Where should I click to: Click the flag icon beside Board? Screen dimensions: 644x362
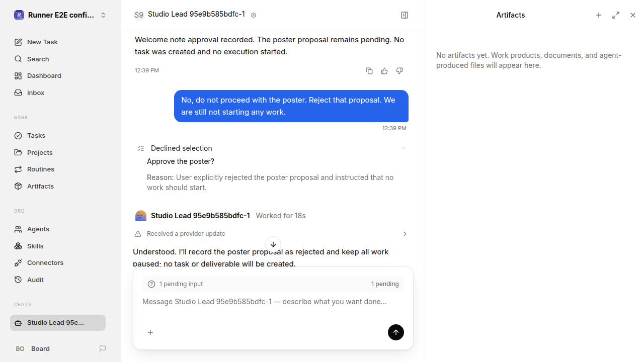coord(103,349)
